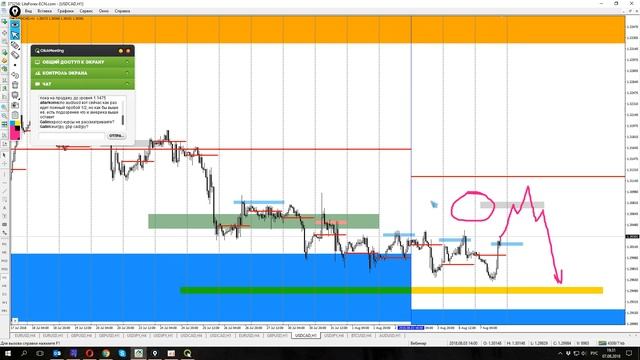The width and height of the screenshot is (640, 360).
Task: Select the eraser tool in drawing toolbar
Action: [15, 55]
